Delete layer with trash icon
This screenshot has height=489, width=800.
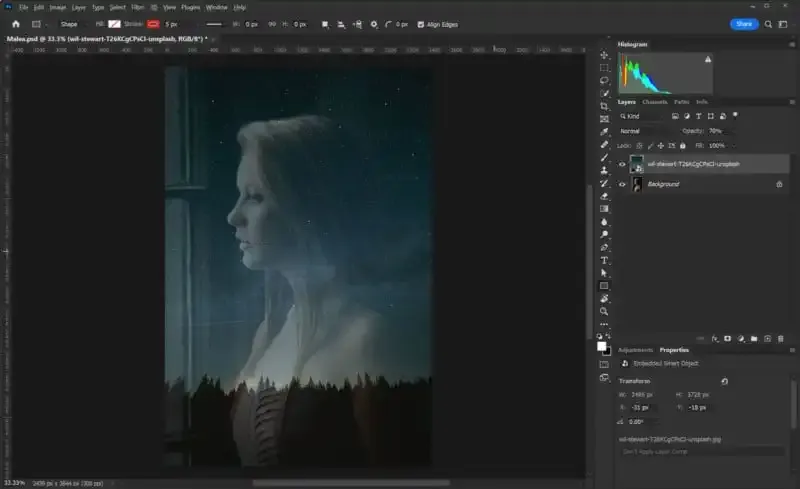click(x=781, y=338)
